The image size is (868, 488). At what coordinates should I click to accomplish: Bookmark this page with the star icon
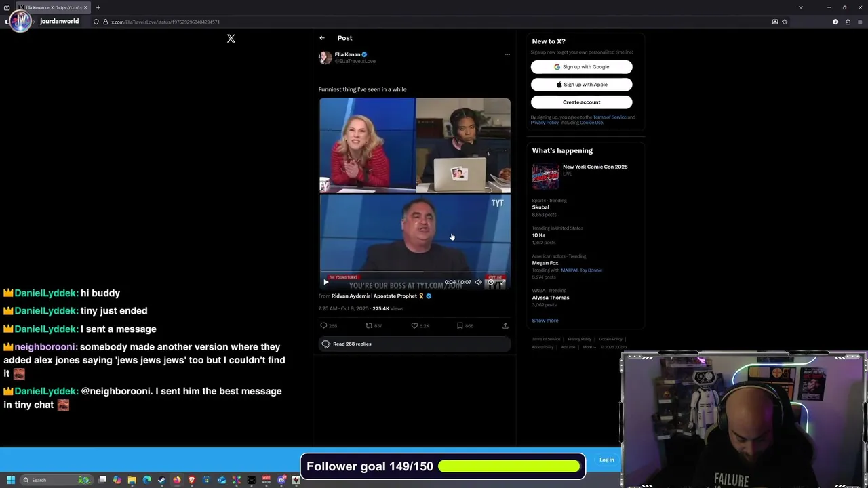(x=785, y=22)
